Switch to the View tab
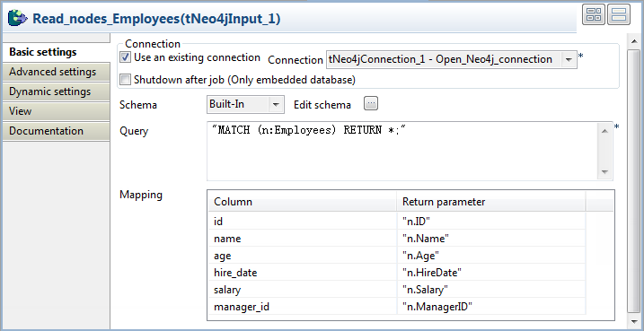 [56, 111]
